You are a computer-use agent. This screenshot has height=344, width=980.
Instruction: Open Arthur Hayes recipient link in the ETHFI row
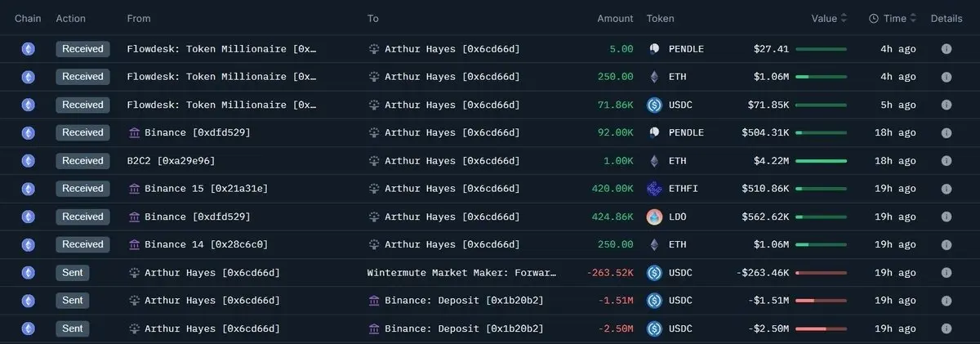tap(452, 189)
